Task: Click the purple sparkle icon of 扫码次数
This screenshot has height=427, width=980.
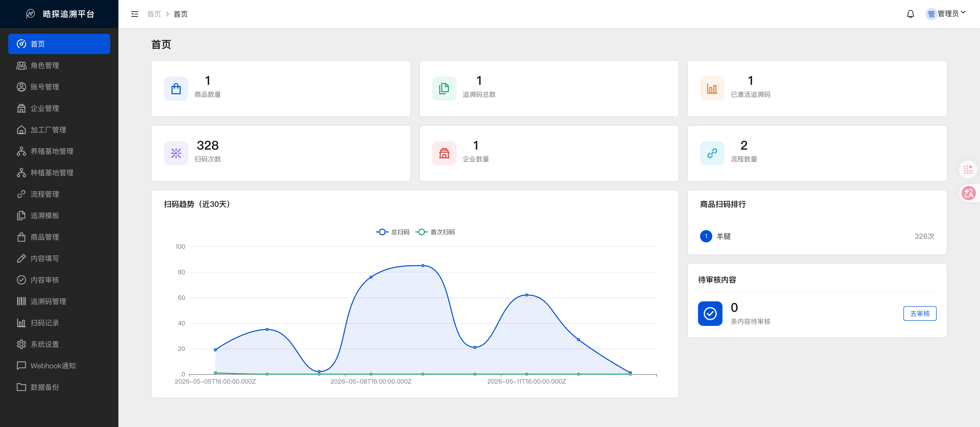Action: coord(176,153)
